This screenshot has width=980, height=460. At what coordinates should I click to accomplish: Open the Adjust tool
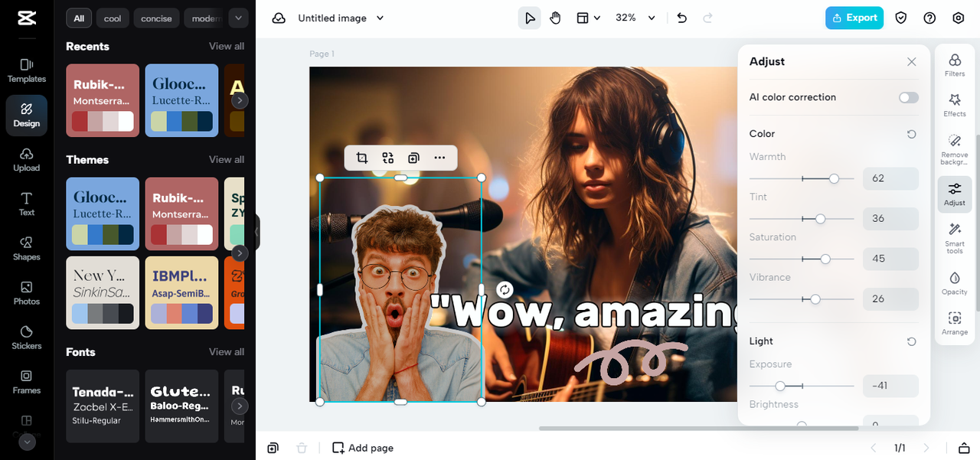click(955, 194)
